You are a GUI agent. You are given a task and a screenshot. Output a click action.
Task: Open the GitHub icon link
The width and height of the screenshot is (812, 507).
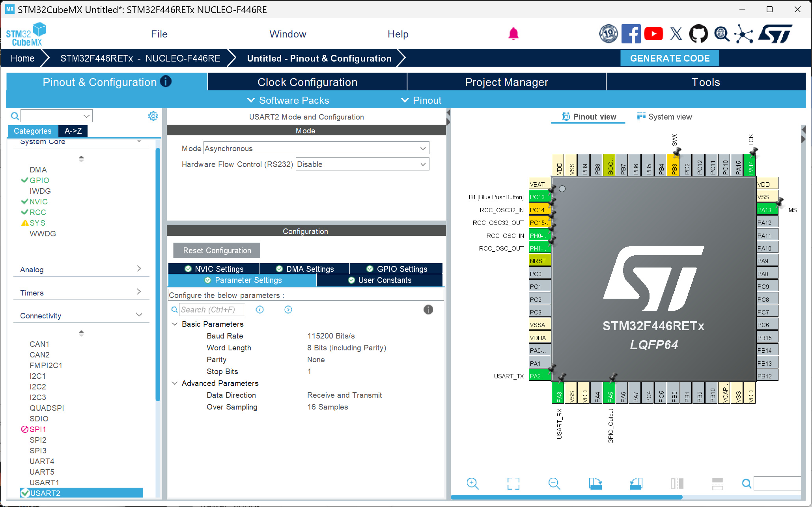pos(698,34)
